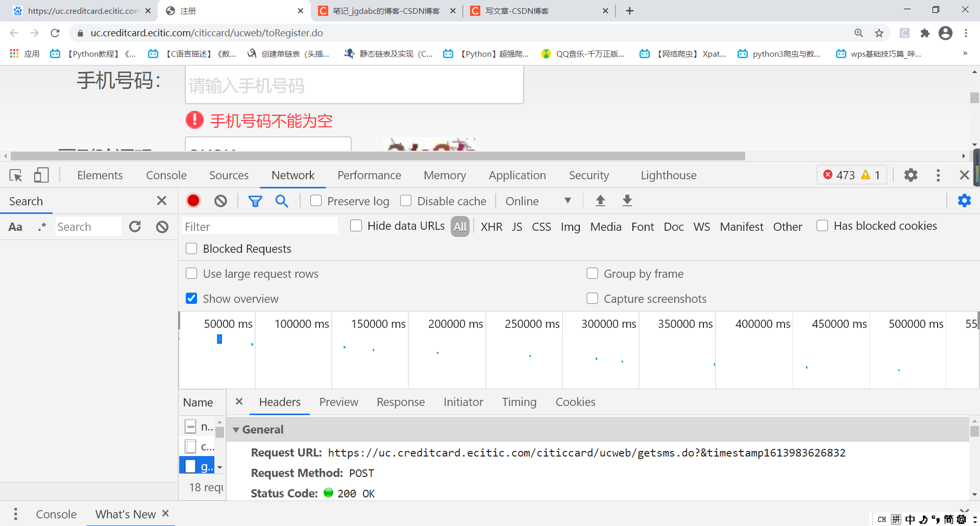Viewport: 980px width, 526px height.
Task: Show the Timing tab of request
Action: pos(519,402)
